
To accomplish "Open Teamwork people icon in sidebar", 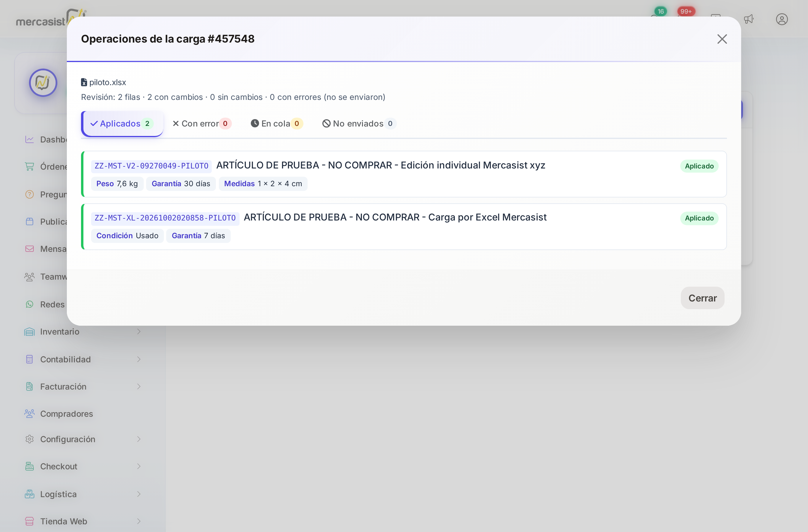I will (x=30, y=277).
